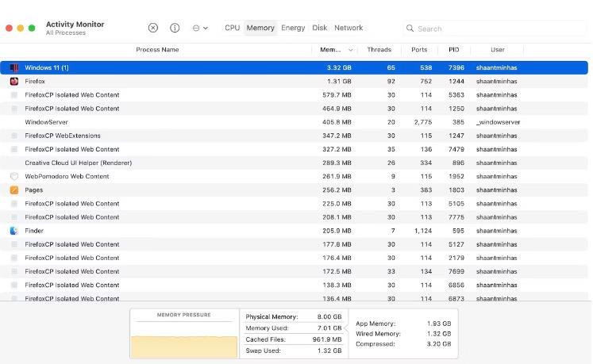Screen dimensions: 593x364
Task: Select WebPomodoro Web Content process
Action: [x=67, y=177]
